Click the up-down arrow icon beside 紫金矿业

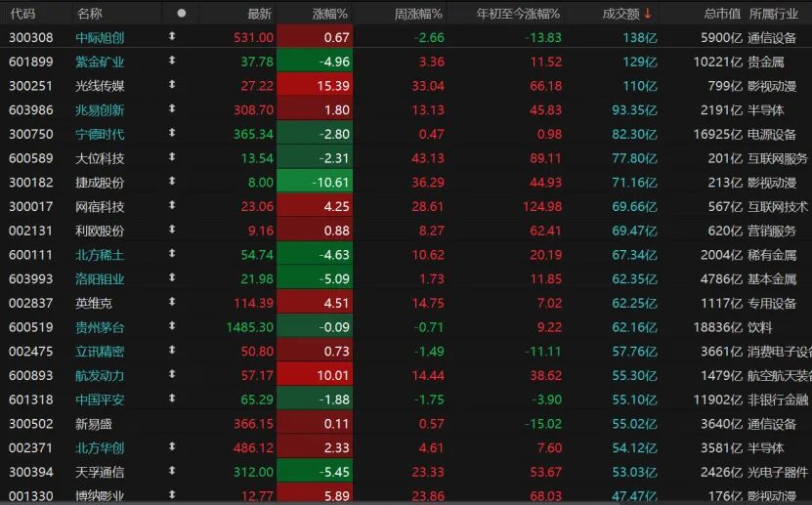point(173,62)
